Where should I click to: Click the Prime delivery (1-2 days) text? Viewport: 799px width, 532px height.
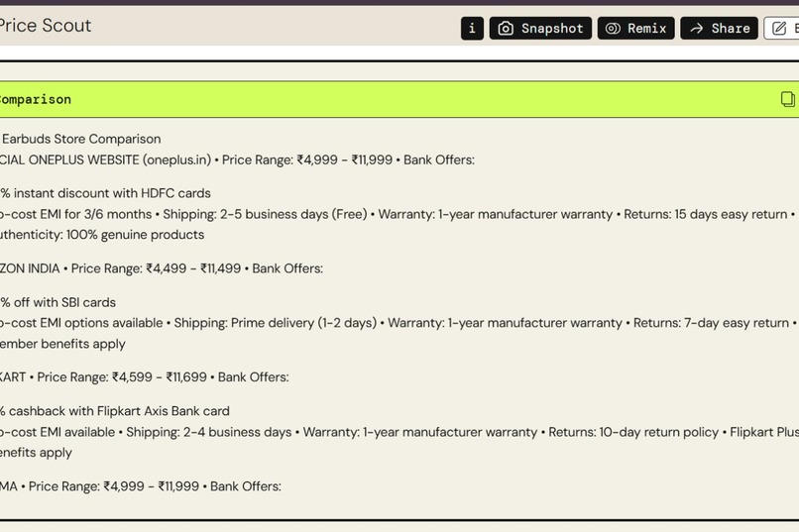click(x=303, y=323)
